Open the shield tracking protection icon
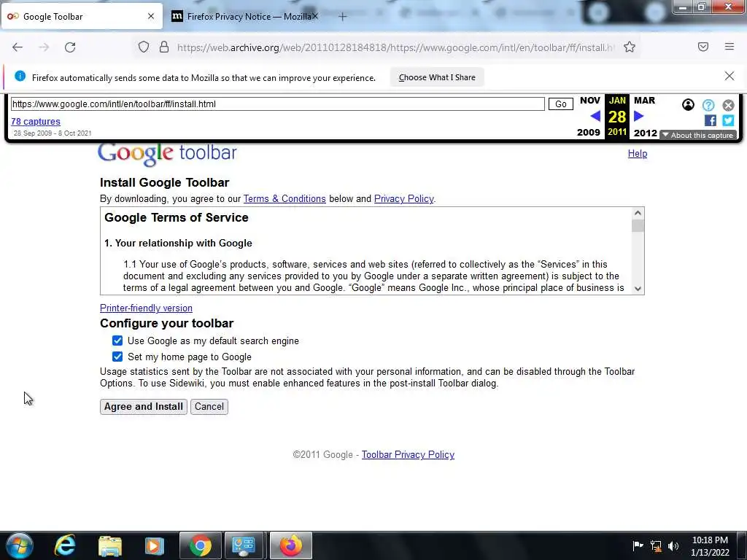Viewport: 747px width, 560px height. 144,47
